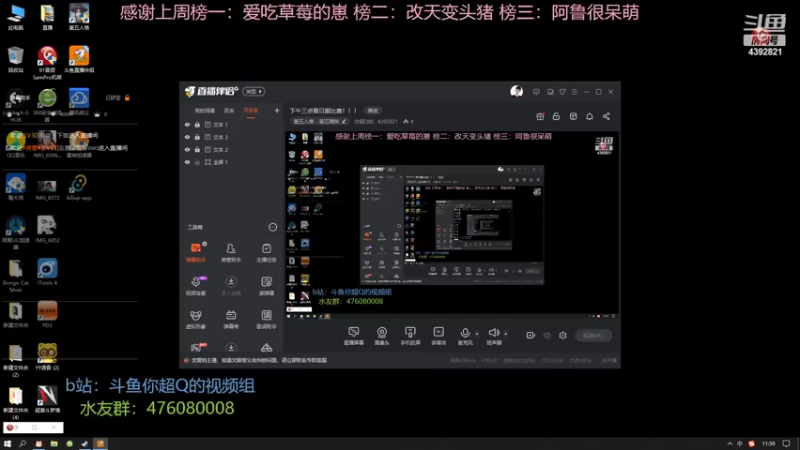
Task: Open the hamburger menu in title bar
Action: point(574,92)
